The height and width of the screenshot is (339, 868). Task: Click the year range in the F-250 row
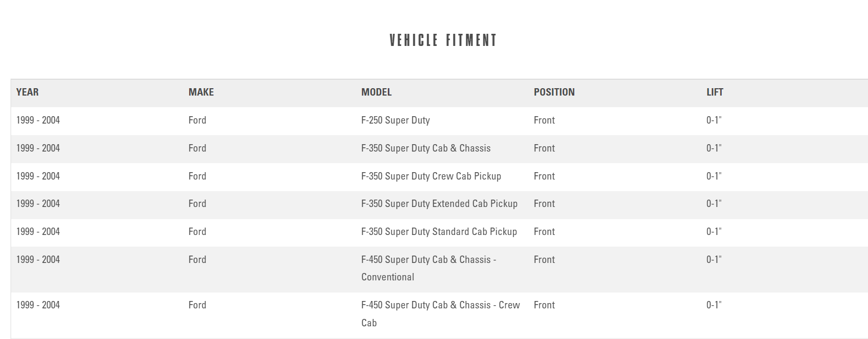(38, 120)
